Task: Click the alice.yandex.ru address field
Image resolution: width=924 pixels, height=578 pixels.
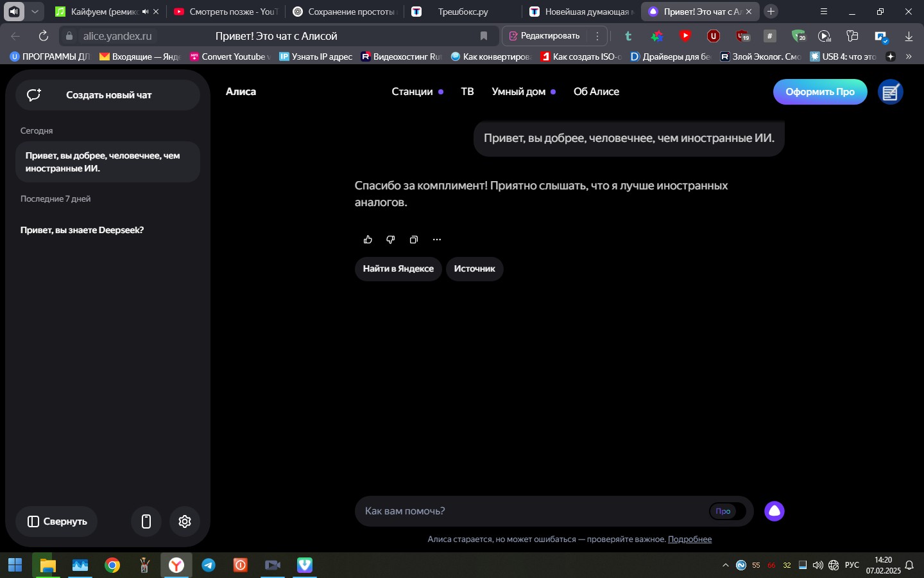Action: (118, 36)
